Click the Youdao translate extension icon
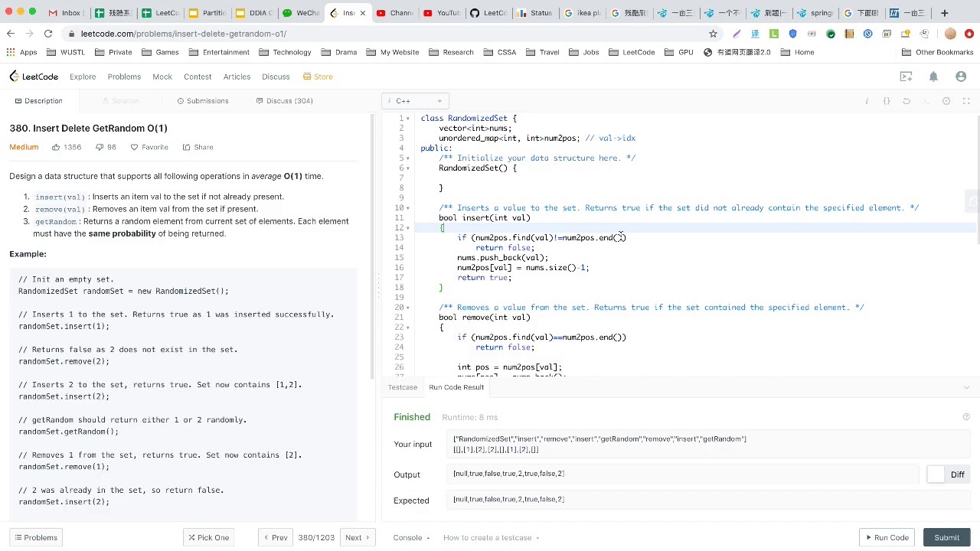 click(755, 34)
